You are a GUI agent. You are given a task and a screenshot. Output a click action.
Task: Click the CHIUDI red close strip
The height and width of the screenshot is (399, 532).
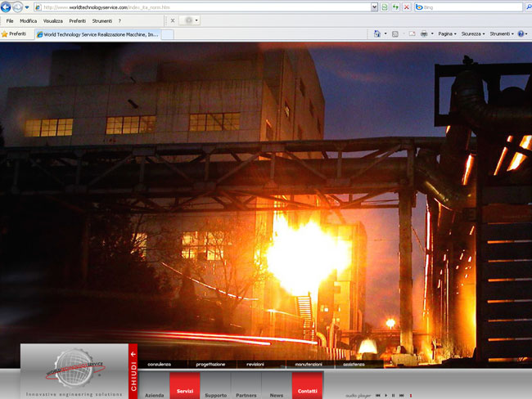click(x=133, y=371)
